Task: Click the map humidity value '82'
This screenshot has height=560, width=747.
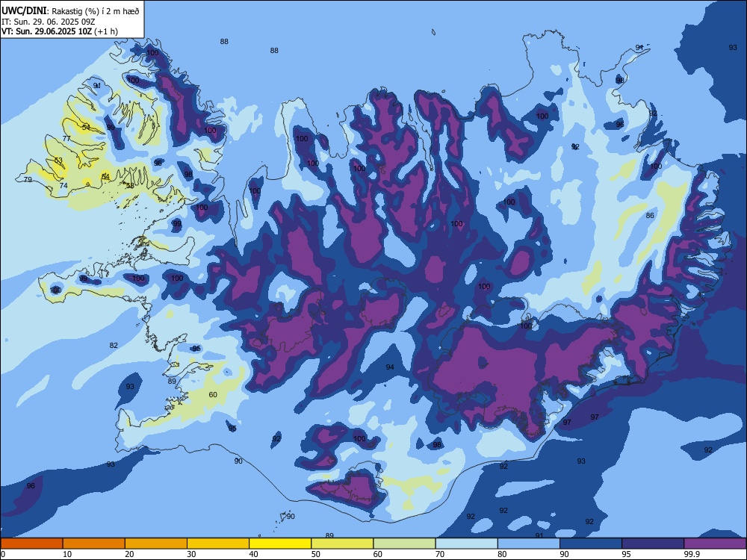Action: tap(114, 345)
